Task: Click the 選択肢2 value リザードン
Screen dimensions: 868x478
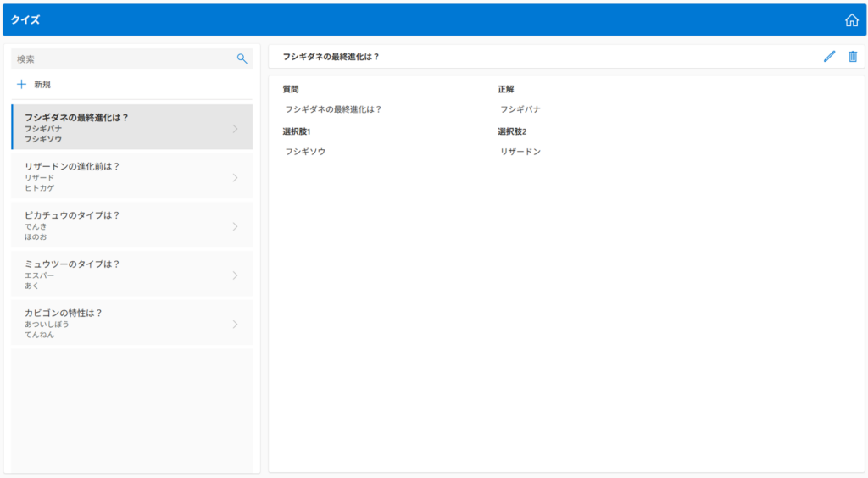Action: coord(520,152)
